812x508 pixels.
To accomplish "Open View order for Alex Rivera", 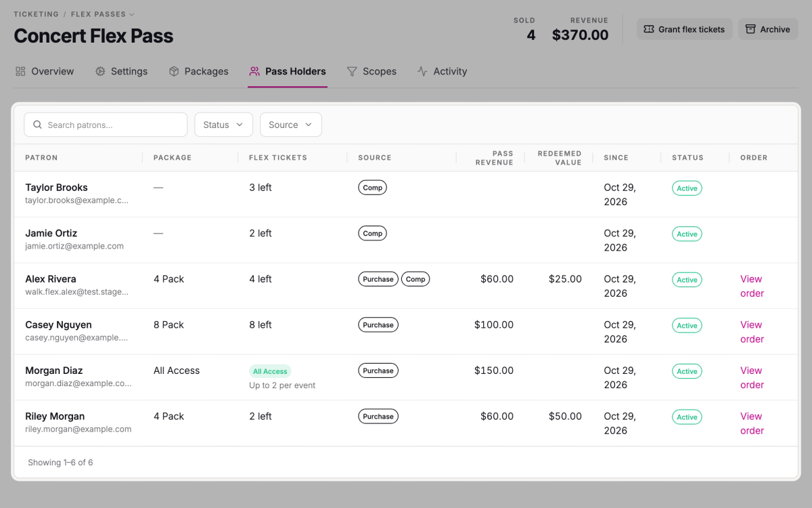I will point(752,286).
